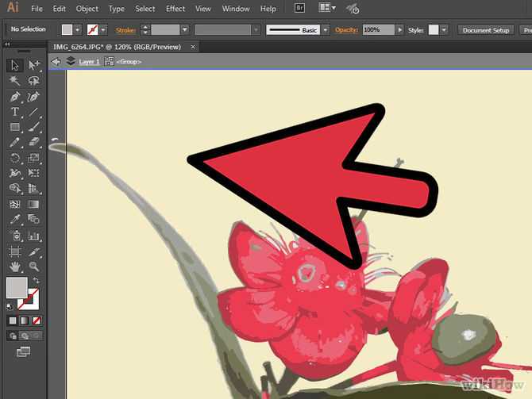Viewport: 532px width, 399px height.
Task: Select the Width/Warp tool
Action: (14, 173)
